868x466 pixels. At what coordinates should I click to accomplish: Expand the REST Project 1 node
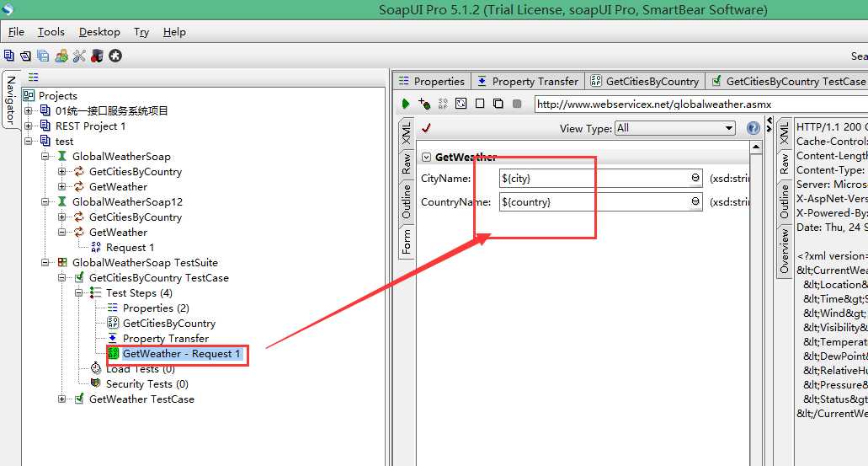click(x=29, y=126)
